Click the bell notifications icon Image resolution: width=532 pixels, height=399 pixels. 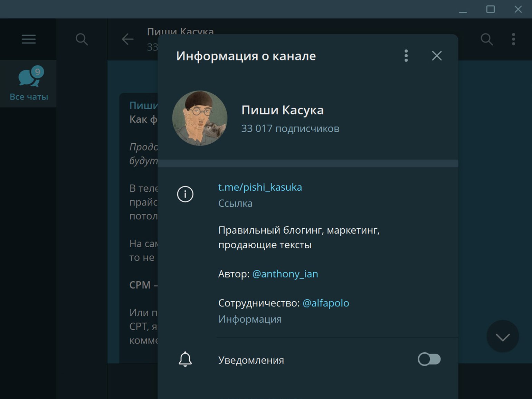pos(185,359)
